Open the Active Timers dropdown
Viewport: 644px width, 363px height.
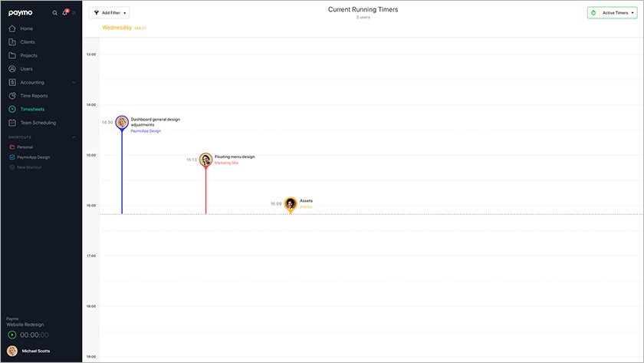tap(613, 13)
